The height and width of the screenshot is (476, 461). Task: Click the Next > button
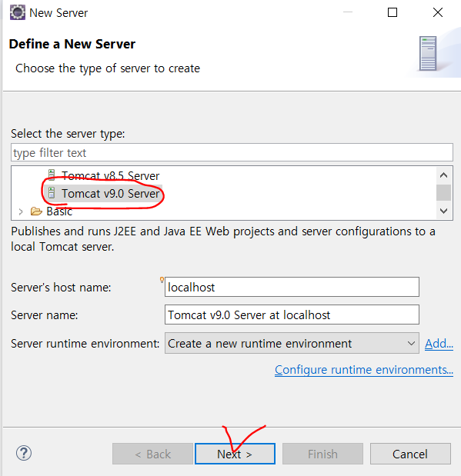(x=235, y=454)
